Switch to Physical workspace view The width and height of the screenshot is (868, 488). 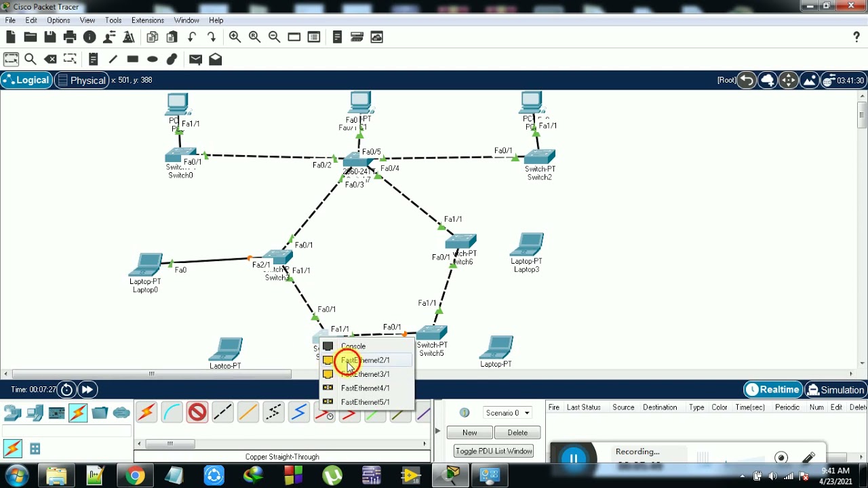[x=81, y=80]
